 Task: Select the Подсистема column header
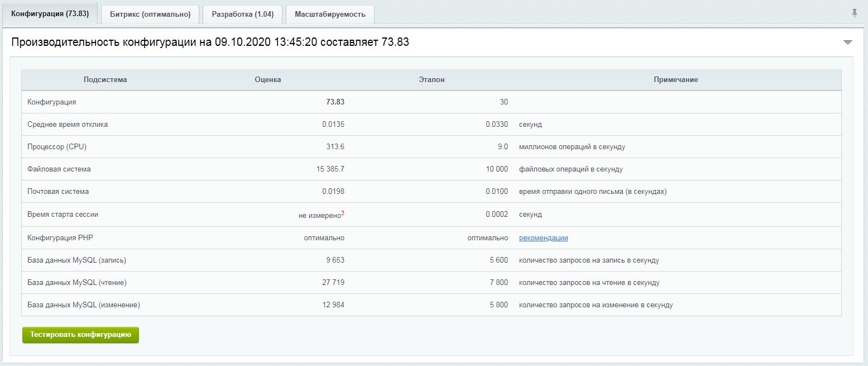pyautogui.click(x=105, y=79)
